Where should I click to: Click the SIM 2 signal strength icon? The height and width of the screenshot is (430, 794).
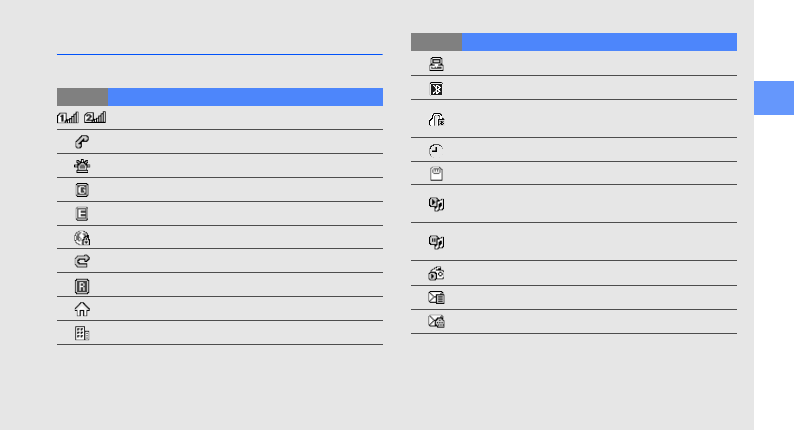[x=95, y=118]
